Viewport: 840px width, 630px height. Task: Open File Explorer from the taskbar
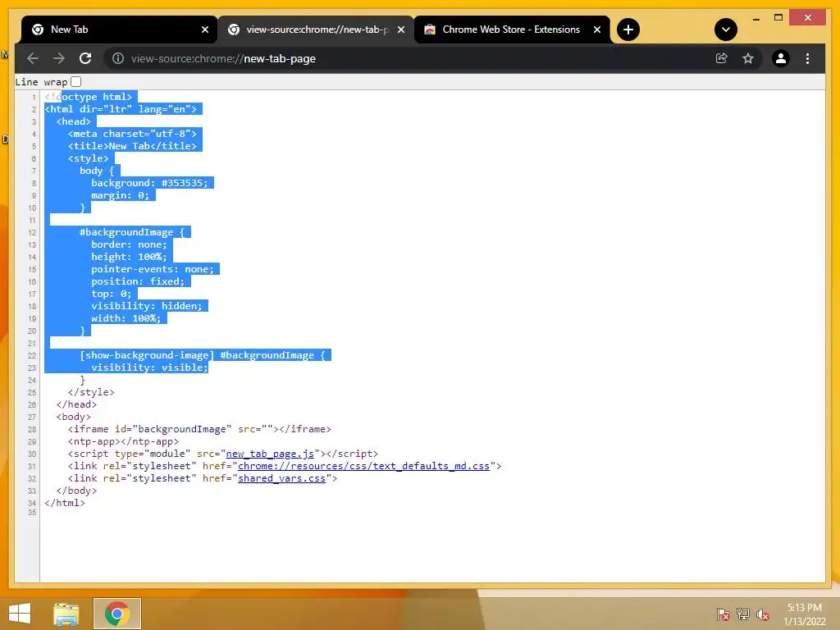tap(66, 614)
